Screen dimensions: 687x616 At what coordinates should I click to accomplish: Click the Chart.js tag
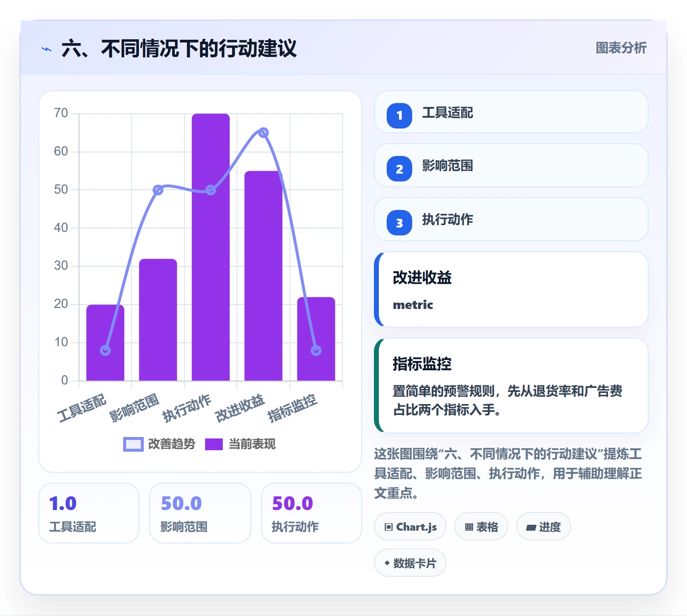coord(410,527)
